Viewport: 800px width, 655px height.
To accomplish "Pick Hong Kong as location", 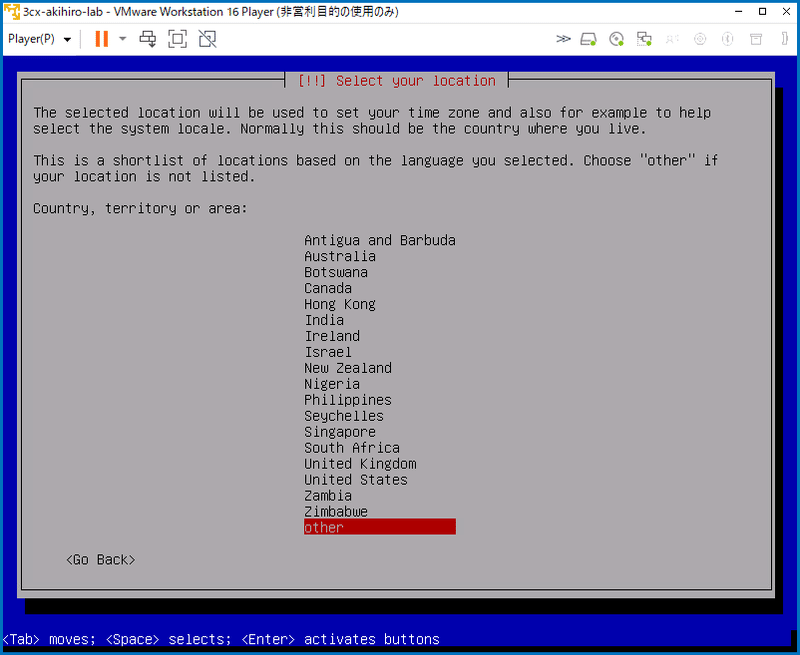I will pos(380,304).
